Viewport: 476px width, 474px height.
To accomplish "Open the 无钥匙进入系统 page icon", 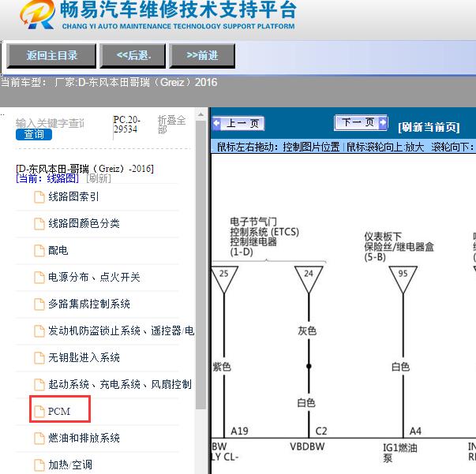I will (x=39, y=358).
